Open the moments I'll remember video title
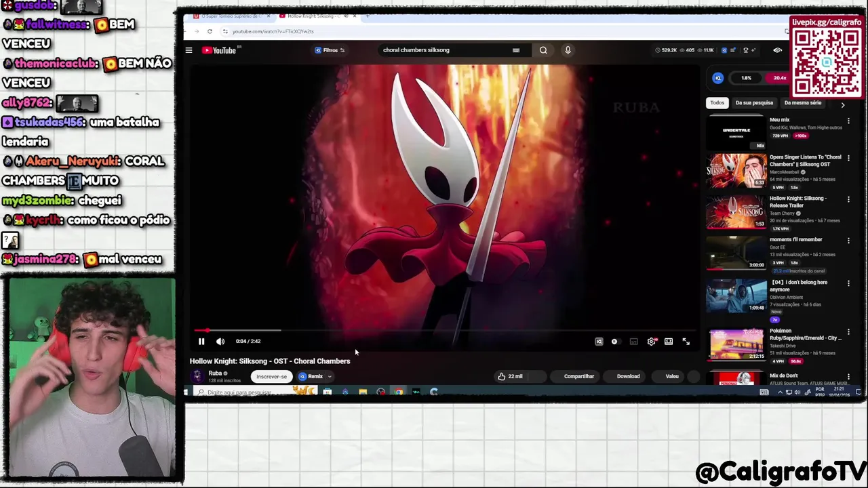 click(x=795, y=240)
